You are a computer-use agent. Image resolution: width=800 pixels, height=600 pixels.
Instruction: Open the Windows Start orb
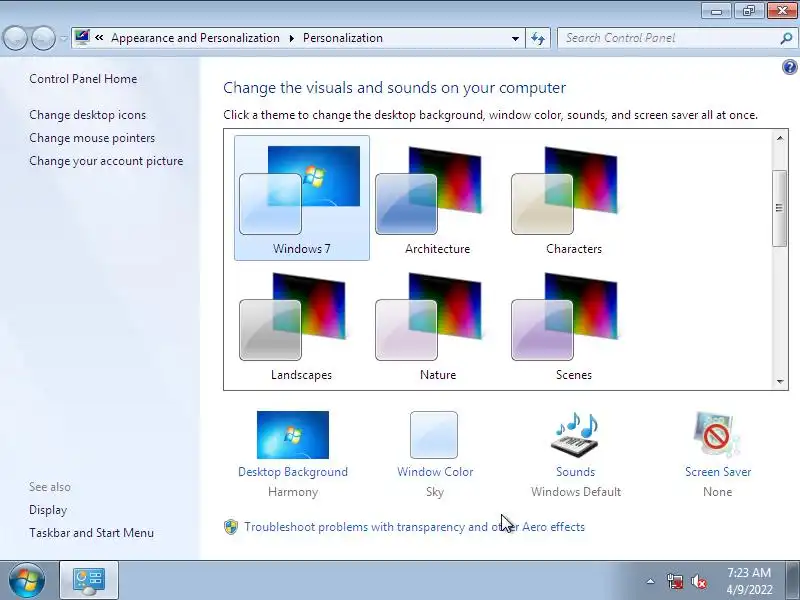tap(27, 581)
